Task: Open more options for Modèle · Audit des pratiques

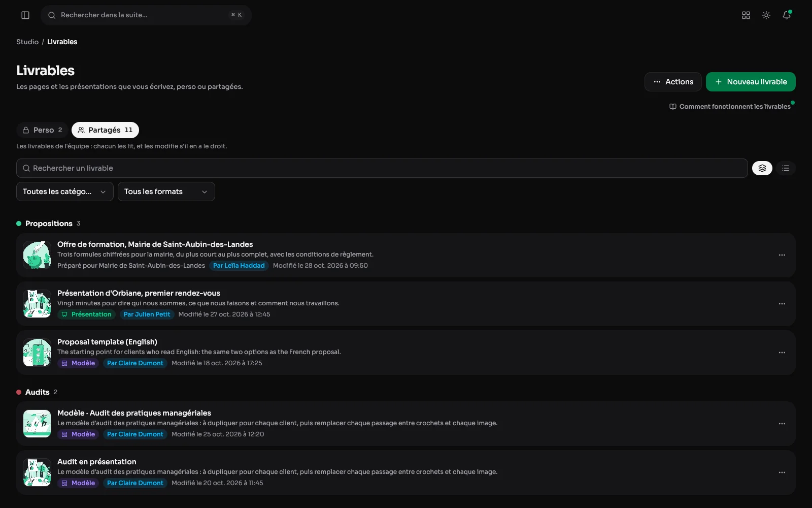Action: coord(782,424)
